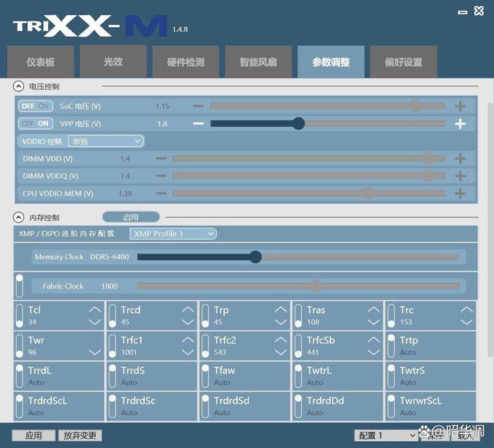494x448 pixels.
Task: Click the plus icon for VPP voltage
Action: point(460,124)
